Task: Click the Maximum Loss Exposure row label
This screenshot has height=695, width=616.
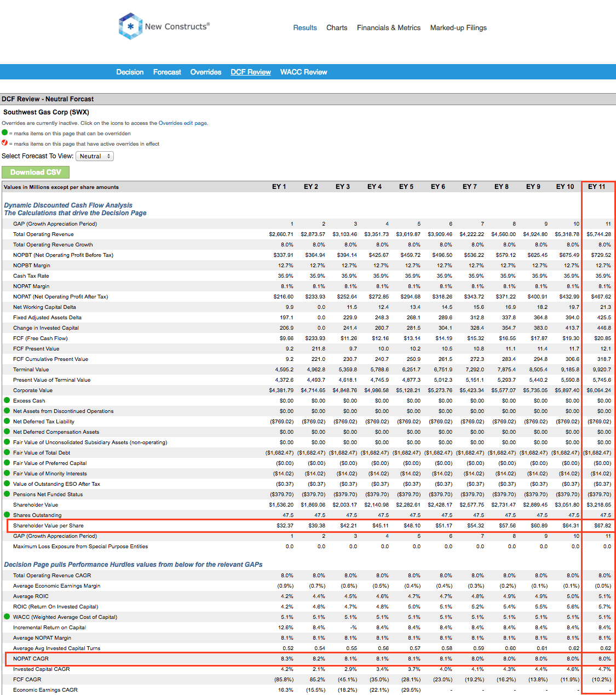Action: click(x=80, y=546)
